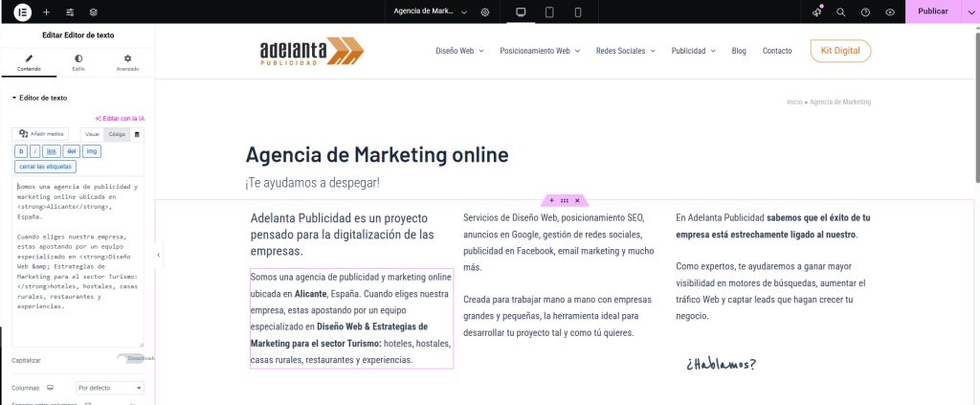Insert bold tag with b button

(21, 151)
